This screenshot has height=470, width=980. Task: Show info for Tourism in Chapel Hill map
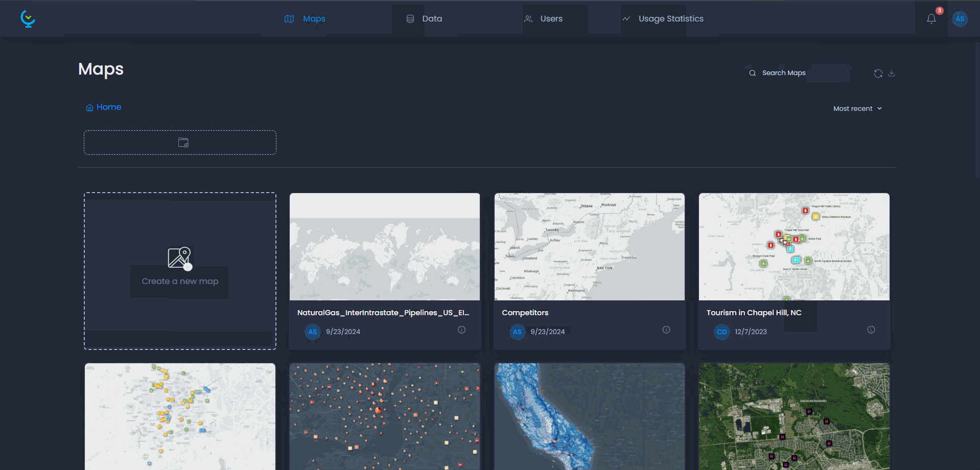[x=871, y=330]
